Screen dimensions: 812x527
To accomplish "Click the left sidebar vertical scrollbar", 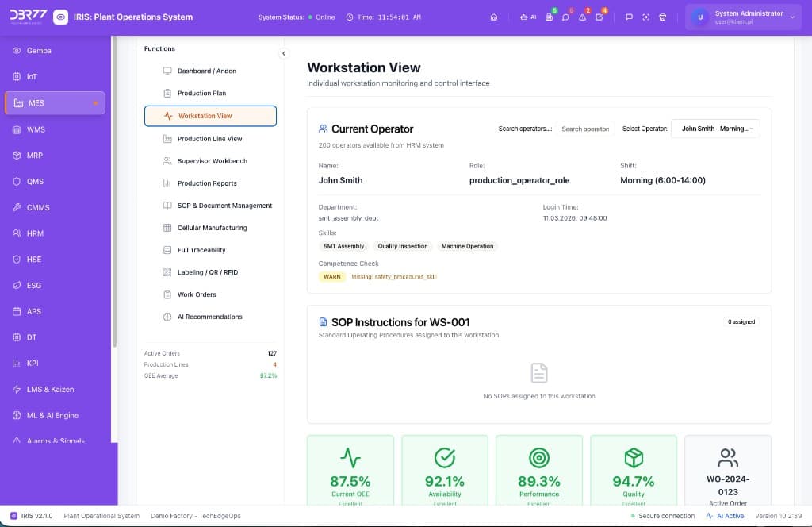I will (114, 190).
